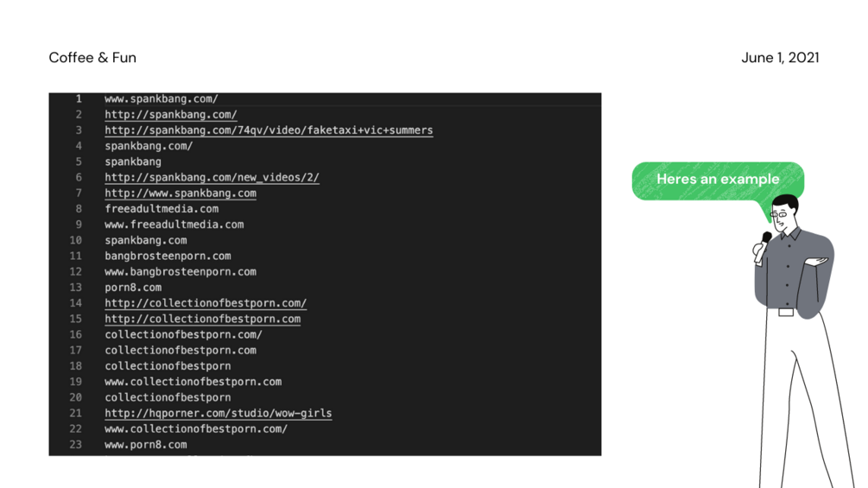The width and height of the screenshot is (868, 488).
Task: Click line number 10 in the gutter
Action: click(75, 240)
